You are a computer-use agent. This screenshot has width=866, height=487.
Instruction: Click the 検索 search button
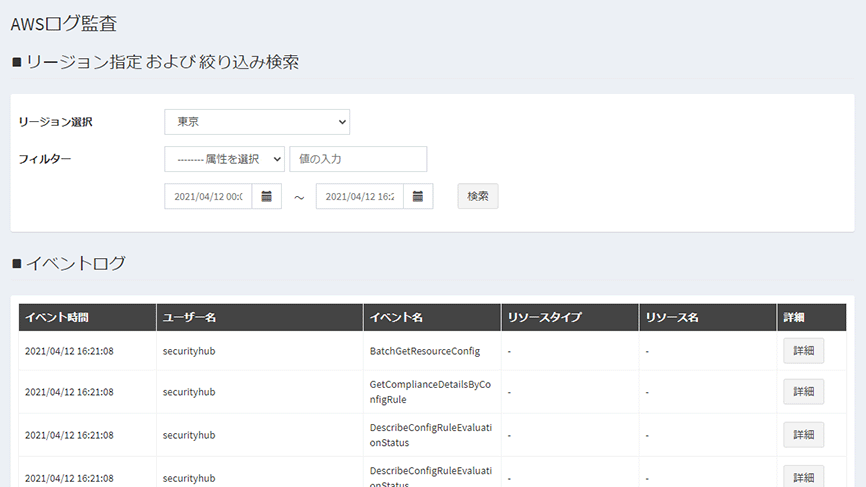tap(478, 196)
